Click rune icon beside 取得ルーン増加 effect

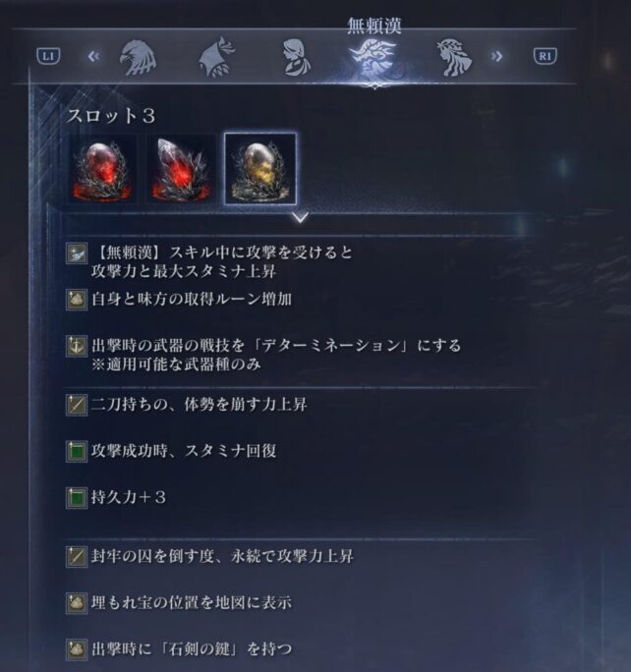pos(77,300)
